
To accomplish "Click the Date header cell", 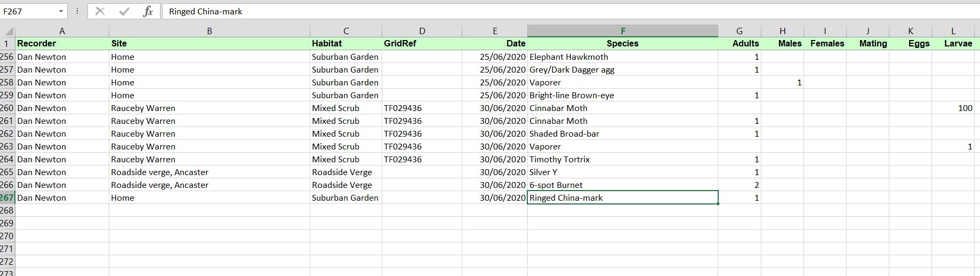I will tap(495, 44).
